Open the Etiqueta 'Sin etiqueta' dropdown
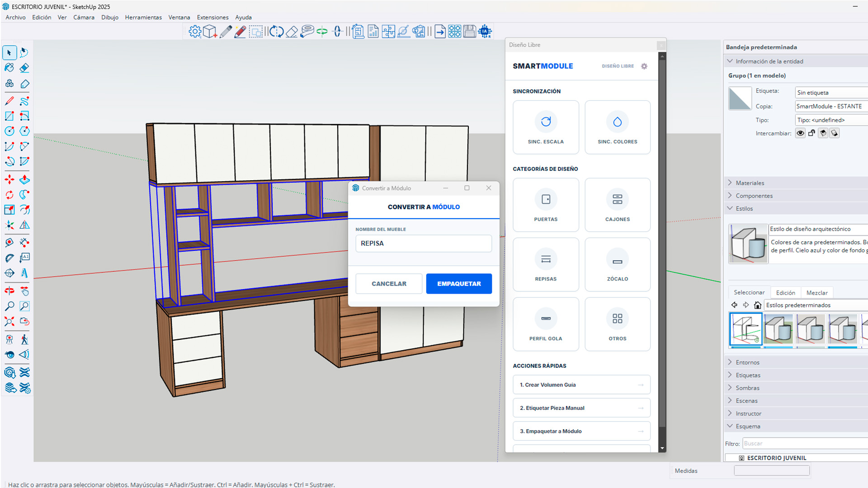This screenshot has height=488, width=868. pos(831,93)
